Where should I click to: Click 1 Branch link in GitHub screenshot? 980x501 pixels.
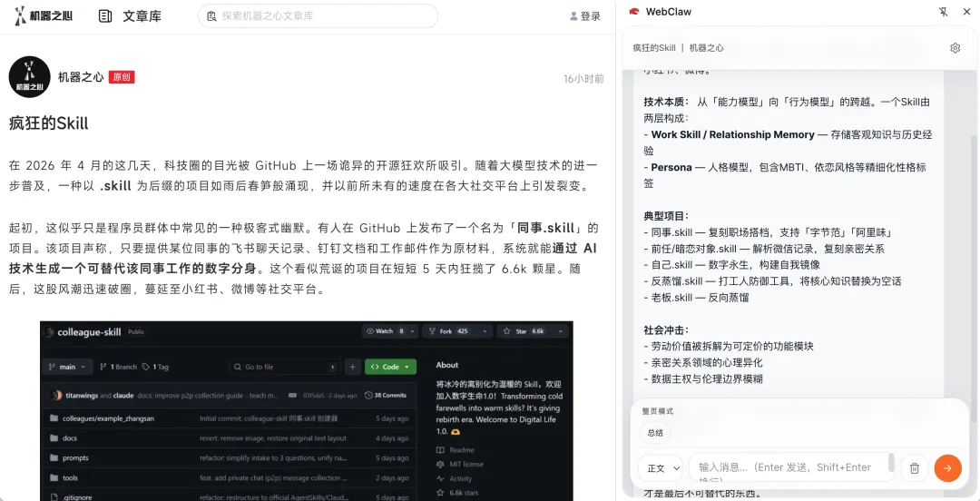click(120, 368)
